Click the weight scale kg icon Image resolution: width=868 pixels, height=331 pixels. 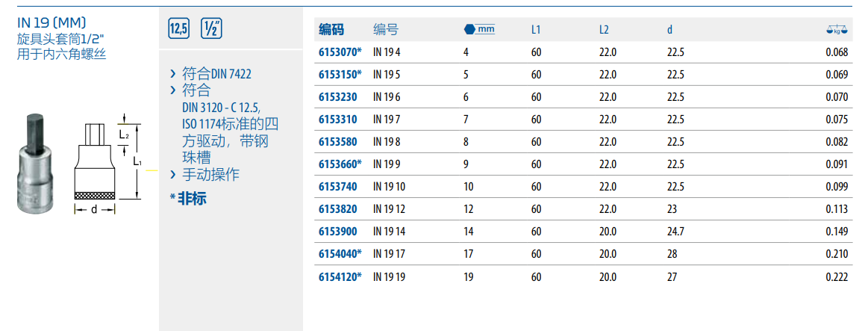(837, 30)
